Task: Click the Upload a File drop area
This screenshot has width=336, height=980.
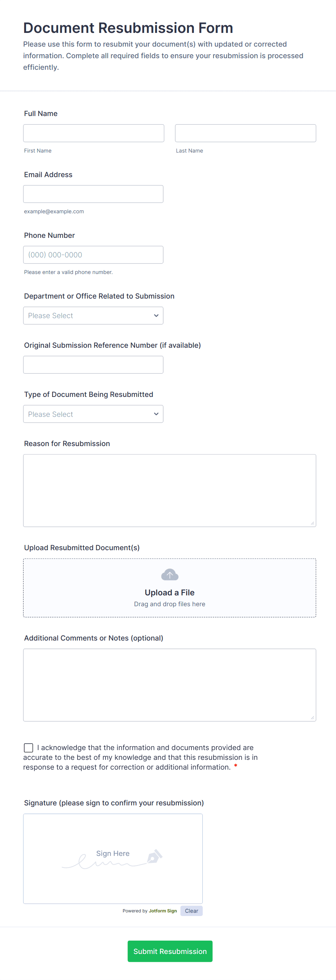Action: click(169, 588)
